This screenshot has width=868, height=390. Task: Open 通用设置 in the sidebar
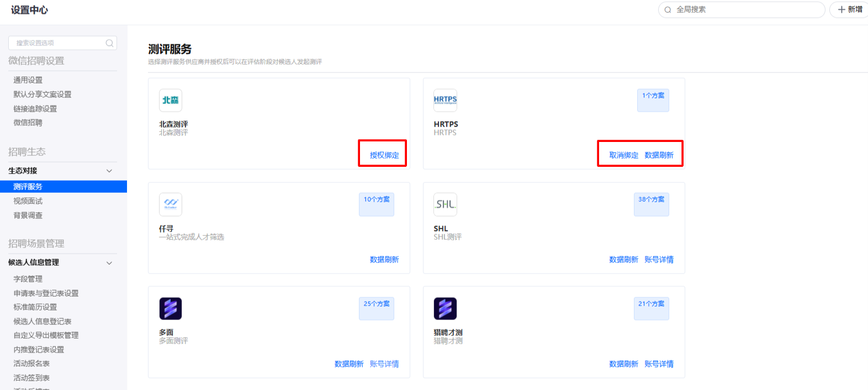[x=28, y=80]
